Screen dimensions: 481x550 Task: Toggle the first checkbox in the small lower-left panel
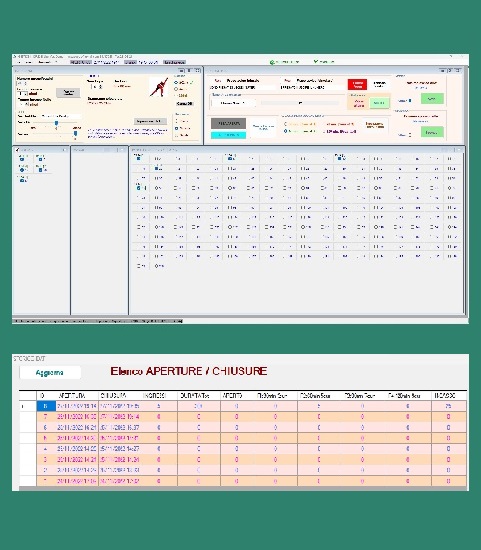coord(22,159)
